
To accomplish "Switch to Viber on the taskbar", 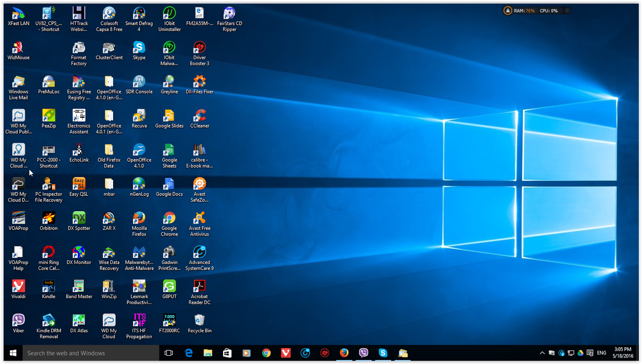I will pyautogui.click(x=364, y=353).
